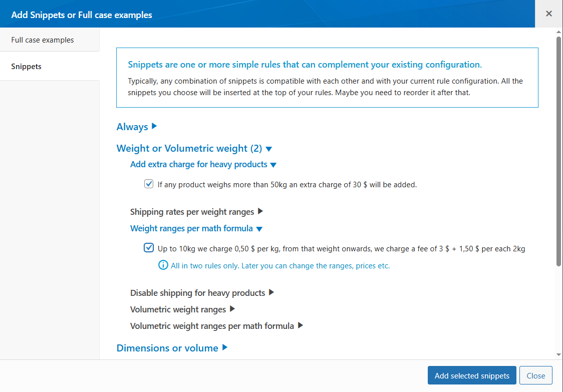Expand 'Disable shipping for heavy products'

[271, 292]
